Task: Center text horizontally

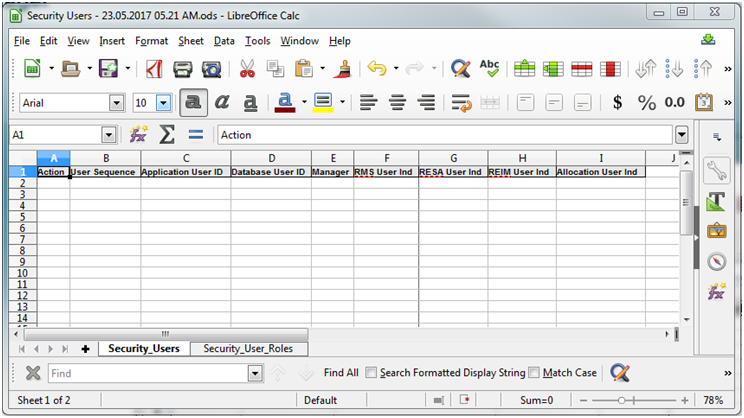Action: pyautogui.click(x=397, y=102)
